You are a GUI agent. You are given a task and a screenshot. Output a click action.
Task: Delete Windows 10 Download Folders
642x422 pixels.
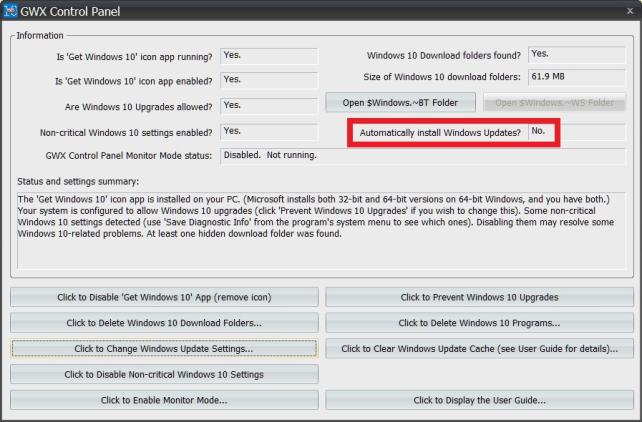(x=164, y=323)
